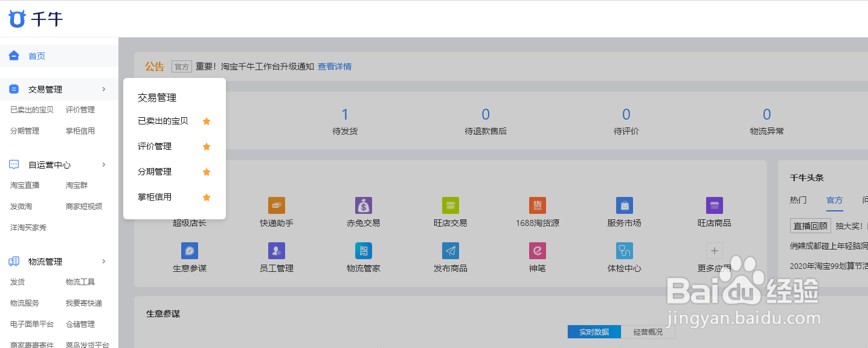Open the 赤兔交易 app icon
The width and height of the screenshot is (868, 348).
(364, 205)
